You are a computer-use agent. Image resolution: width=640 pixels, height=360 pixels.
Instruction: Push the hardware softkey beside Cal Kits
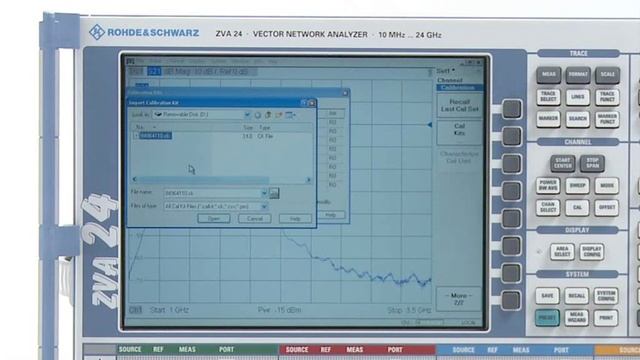(511, 136)
